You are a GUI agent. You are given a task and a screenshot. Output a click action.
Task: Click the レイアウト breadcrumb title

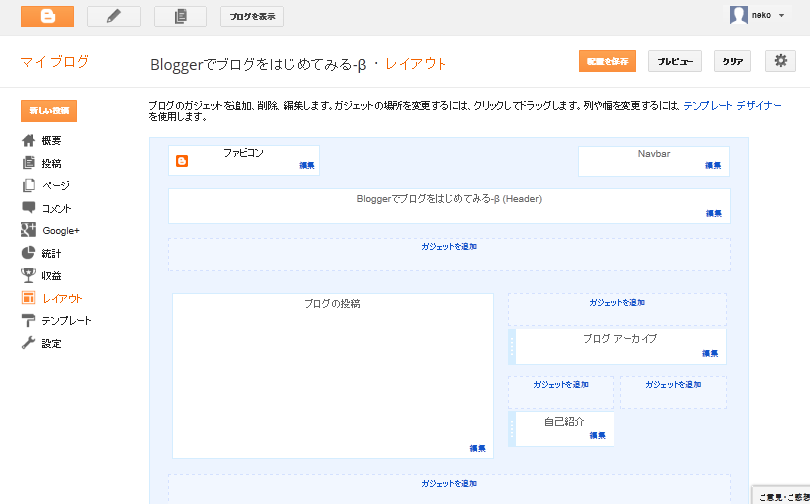[416, 64]
